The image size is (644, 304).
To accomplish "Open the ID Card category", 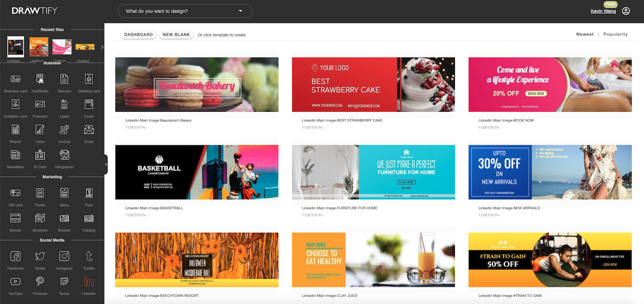I will [40, 155].
